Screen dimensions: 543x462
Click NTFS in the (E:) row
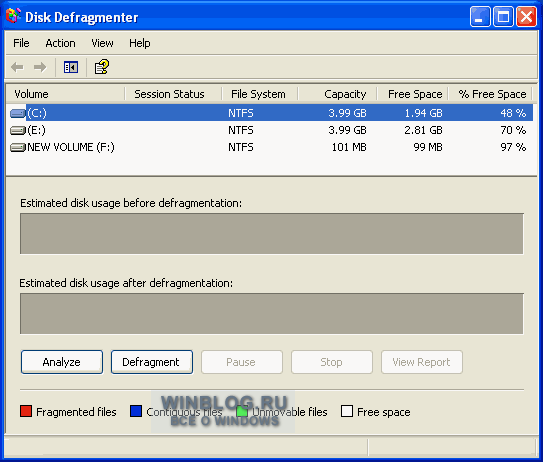(x=241, y=130)
